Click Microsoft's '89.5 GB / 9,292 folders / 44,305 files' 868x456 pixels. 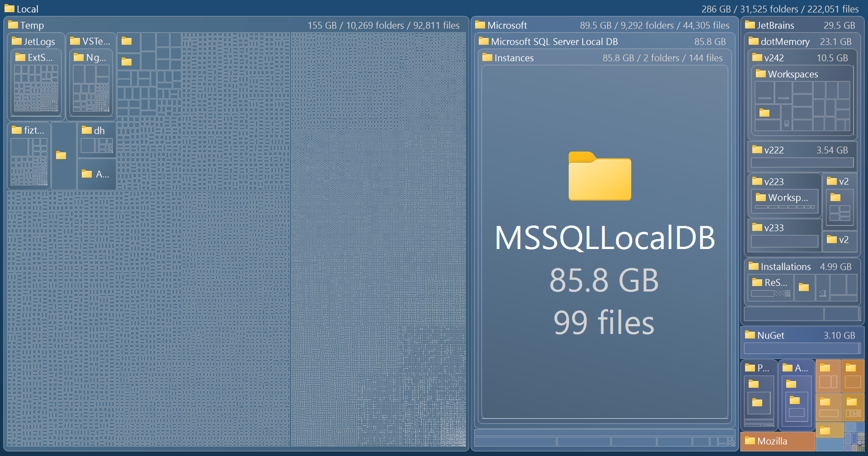click(x=655, y=25)
